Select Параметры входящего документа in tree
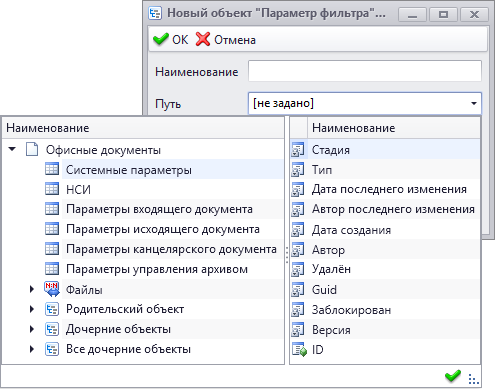The width and height of the screenshot is (495, 389). 159,209
